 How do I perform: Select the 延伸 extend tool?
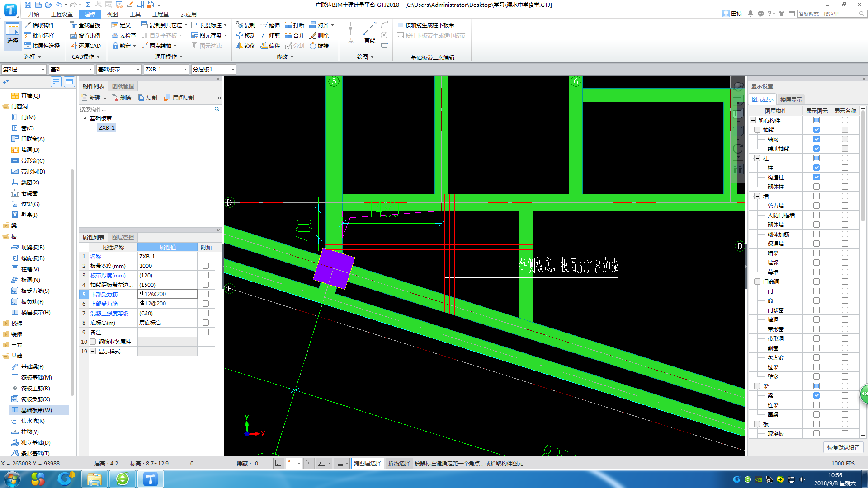[270, 25]
